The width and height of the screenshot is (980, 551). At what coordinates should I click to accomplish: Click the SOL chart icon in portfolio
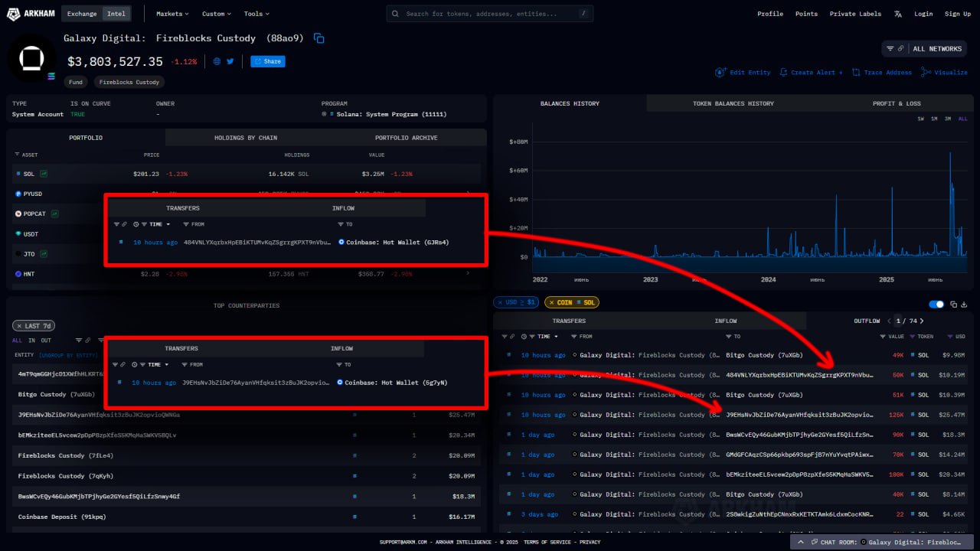tap(44, 174)
